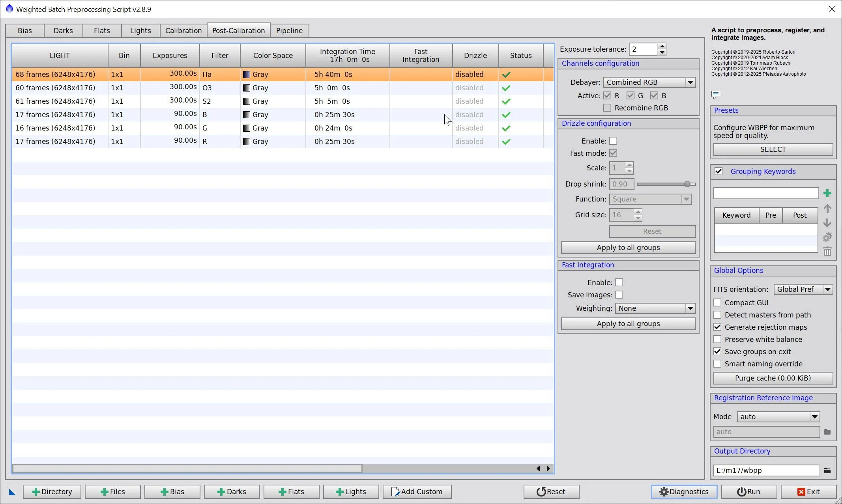Enable the Drizzle configuration checkbox
Screen dimensions: 842x504
tap(613, 141)
